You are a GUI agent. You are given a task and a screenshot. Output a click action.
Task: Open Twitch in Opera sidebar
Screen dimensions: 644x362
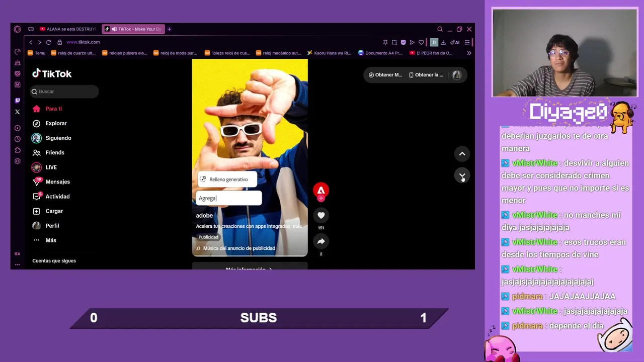pyautogui.click(x=18, y=101)
